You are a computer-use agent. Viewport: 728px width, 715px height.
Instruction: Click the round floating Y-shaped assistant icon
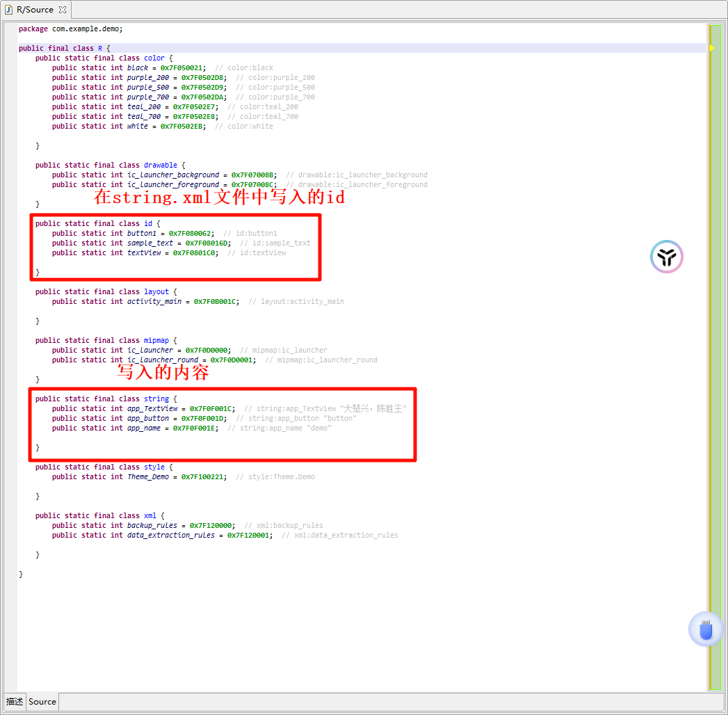click(x=667, y=257)
